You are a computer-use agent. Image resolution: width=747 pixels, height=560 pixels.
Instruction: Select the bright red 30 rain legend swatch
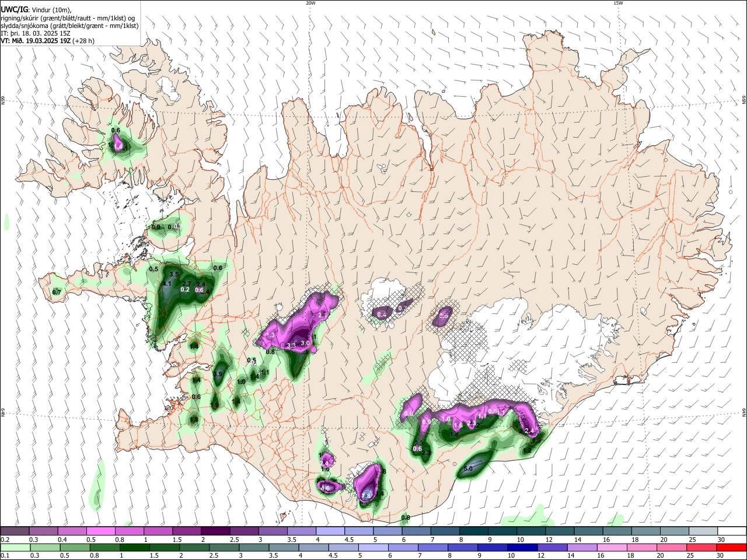point(731,547)
